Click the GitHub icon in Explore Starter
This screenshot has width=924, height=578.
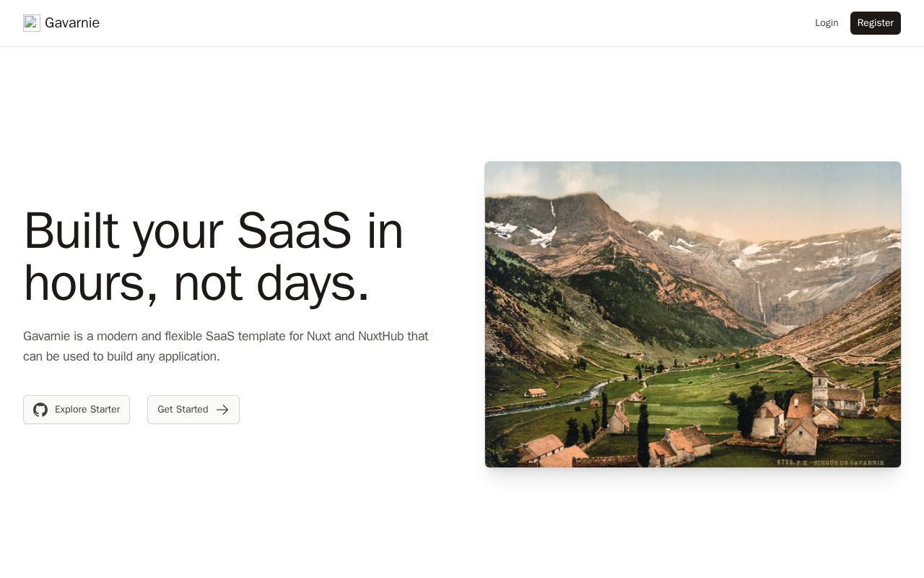coord(40,410)
